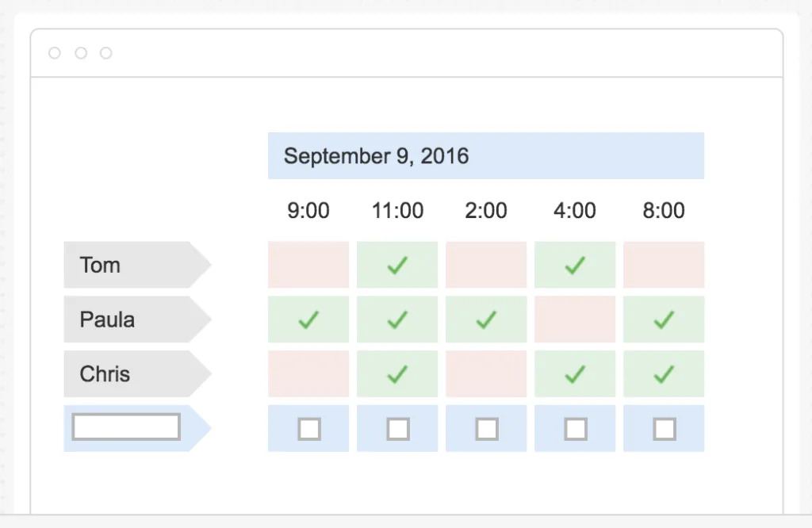Select the September 9, 2016 date header

[486, 156]
